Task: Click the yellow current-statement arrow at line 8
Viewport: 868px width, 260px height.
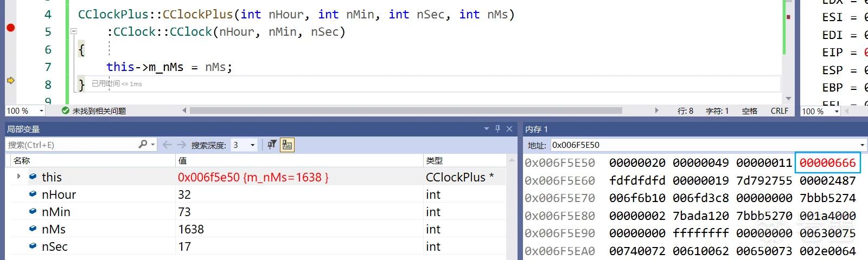Action: (x=10, y=80)
